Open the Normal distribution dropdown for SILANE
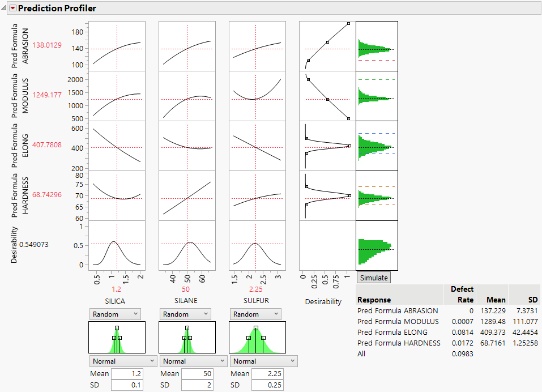 [193, 361]
